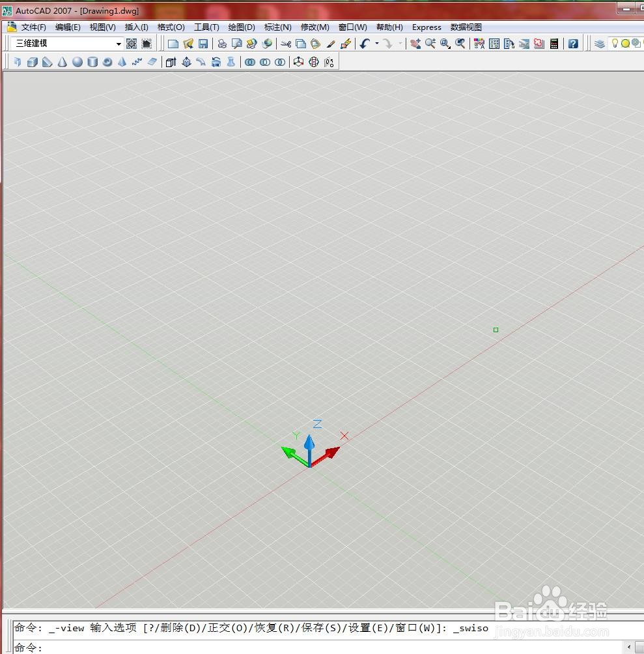Select the 3D Move tool

point(298,62)
